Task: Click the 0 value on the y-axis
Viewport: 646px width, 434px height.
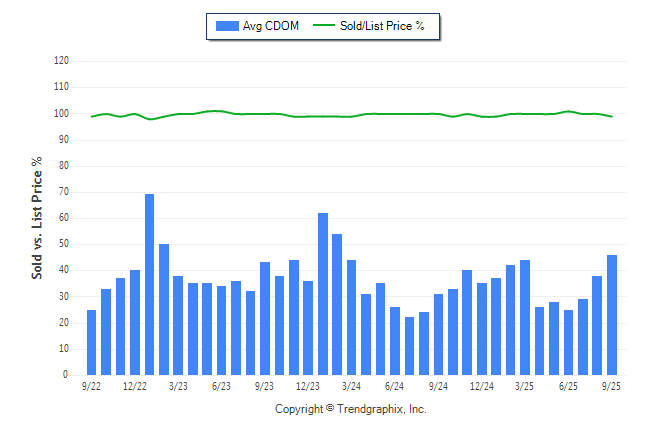Action: click(x=66, y=375)
